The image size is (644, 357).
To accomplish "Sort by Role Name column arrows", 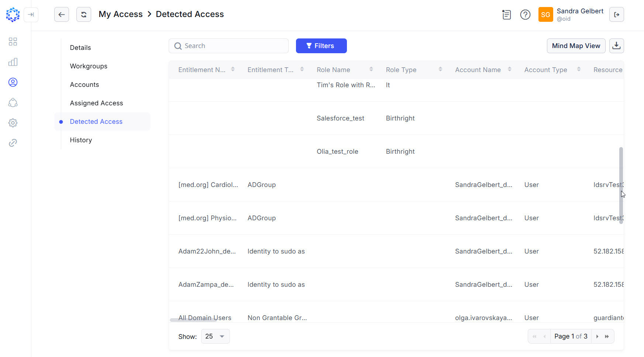I will [x=371, y=69].
